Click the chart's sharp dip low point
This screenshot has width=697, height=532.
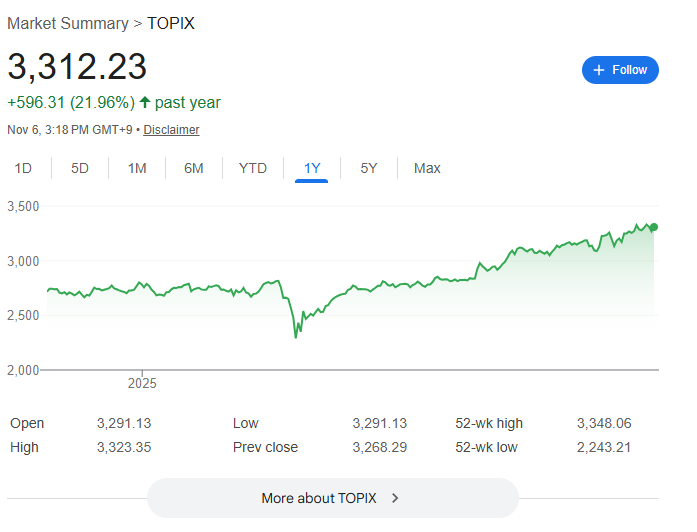296,337
